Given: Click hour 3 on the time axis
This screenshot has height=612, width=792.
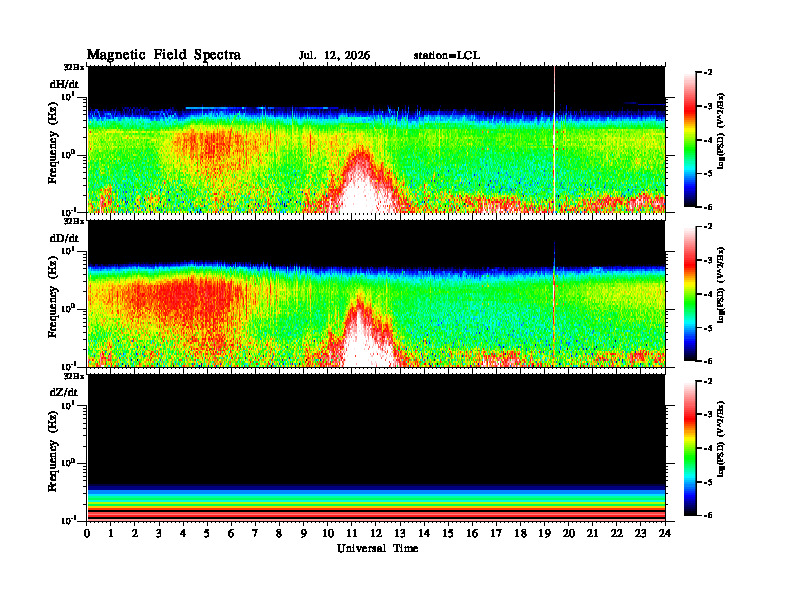Looking at the screenshot, I should click(160, 533).
